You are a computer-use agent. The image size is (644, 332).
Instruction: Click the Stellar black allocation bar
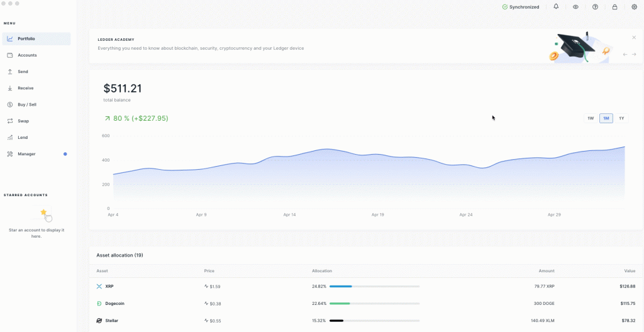[336, 321]
